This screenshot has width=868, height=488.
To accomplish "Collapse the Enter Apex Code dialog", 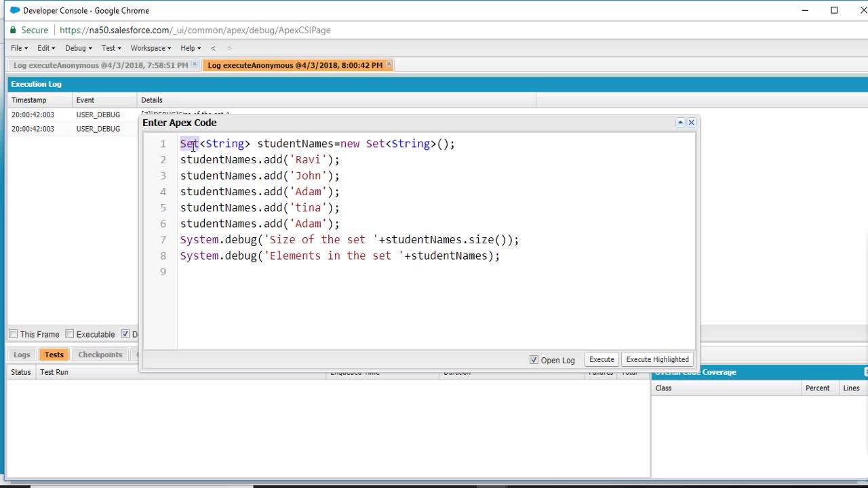I will click(x=680, y=123).
